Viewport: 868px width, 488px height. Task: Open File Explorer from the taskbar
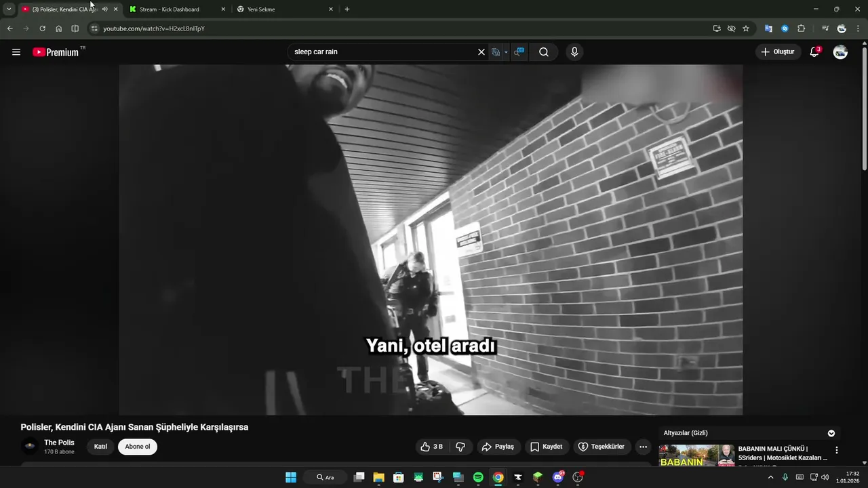pyautogui.click(x=378, y=477)
